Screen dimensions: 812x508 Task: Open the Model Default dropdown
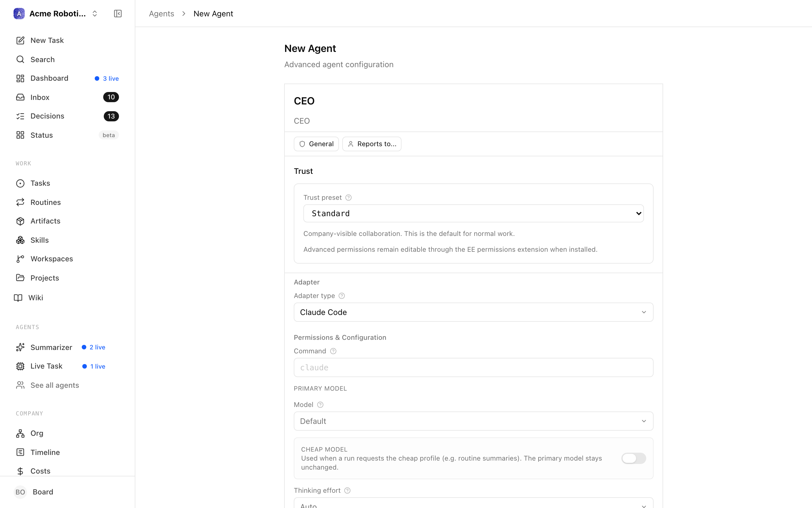(x=473, y=421)
